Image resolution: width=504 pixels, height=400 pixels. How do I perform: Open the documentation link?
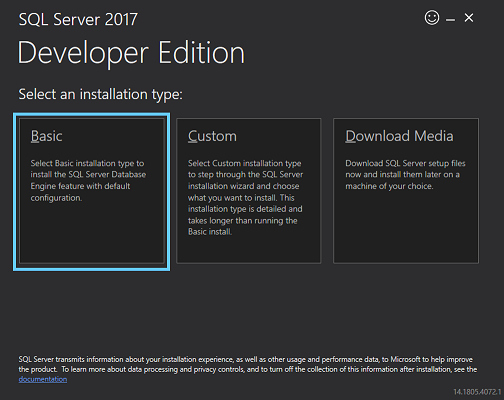43,379
